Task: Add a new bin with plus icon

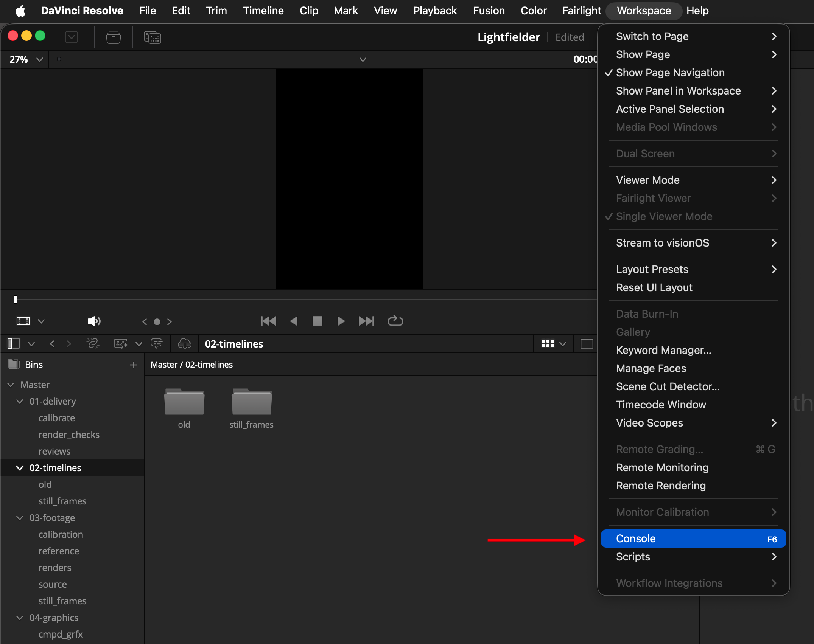Action: [133, 365]
